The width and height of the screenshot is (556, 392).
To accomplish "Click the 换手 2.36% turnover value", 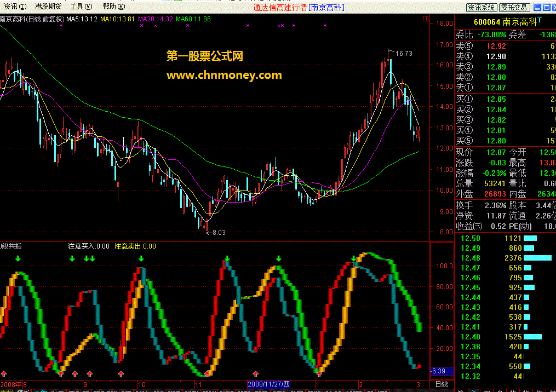I will tap(495, 205).
